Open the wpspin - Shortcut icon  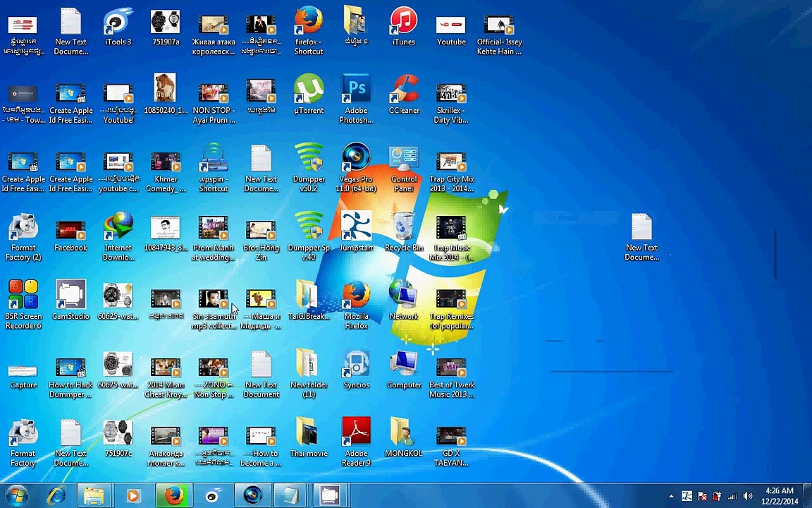tap(214, 169)
